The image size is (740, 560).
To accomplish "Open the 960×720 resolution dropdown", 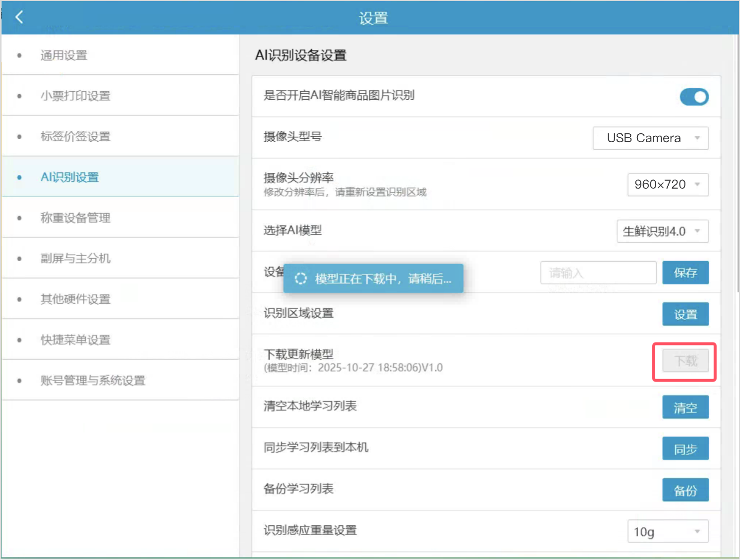I will 668,184.
